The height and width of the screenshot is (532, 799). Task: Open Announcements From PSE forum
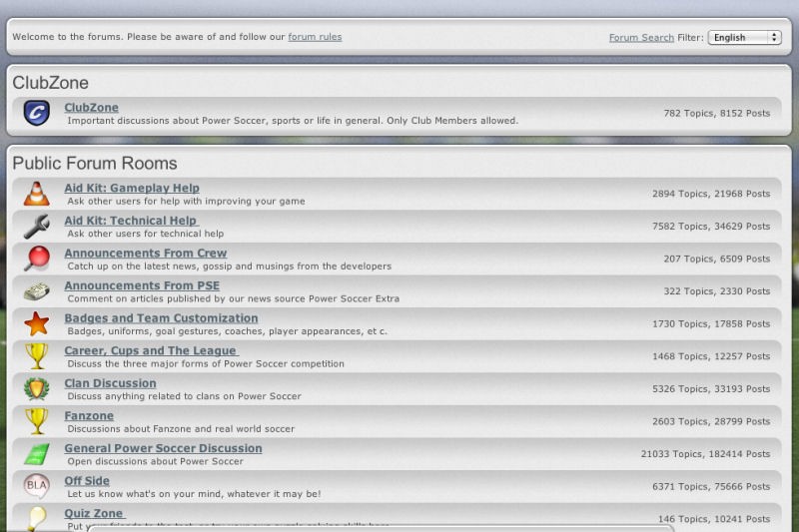click(x=142, y=285)
